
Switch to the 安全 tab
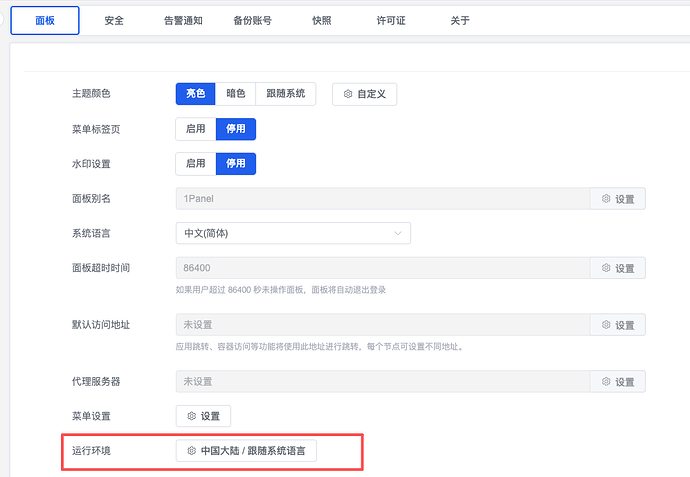(114, 21)
